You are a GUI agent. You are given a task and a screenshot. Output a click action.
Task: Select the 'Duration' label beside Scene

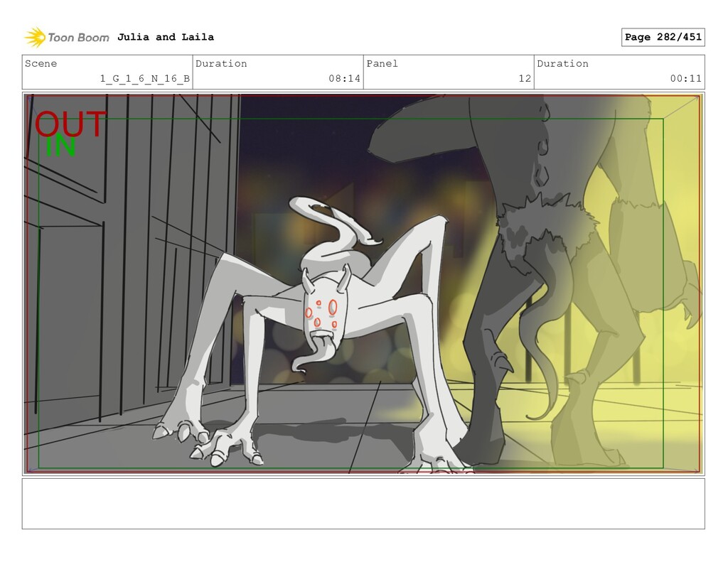221,63
